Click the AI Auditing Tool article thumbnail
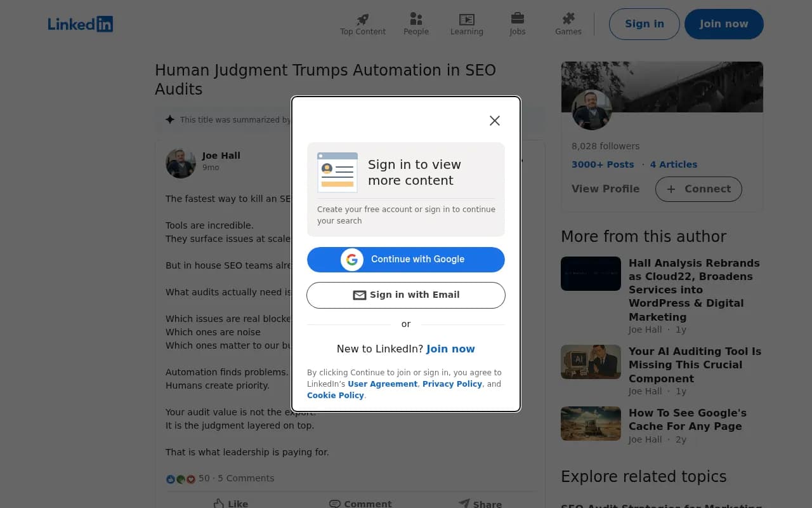The width and height of the screenshot is (812, 508). [591, 362]
